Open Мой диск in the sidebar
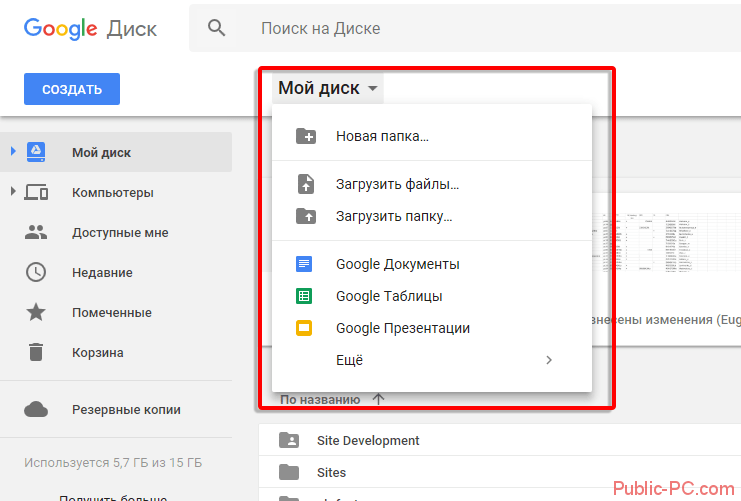 pyautogui.click(x=116, y=152)
